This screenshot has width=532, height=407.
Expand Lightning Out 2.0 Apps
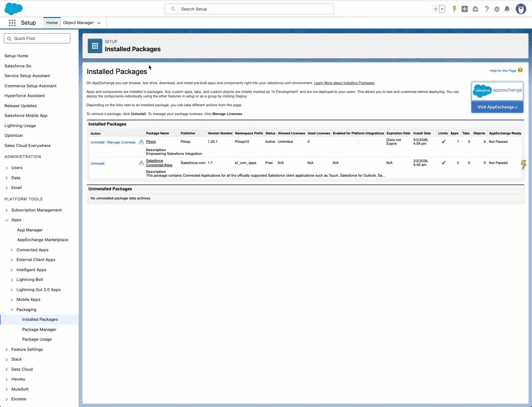coord(12,290)
